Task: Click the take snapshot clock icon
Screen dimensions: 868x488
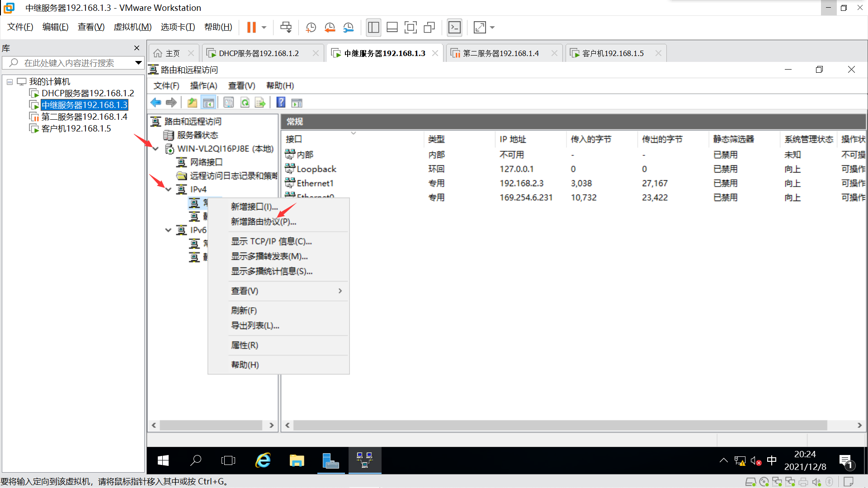Action: point(311,28)
